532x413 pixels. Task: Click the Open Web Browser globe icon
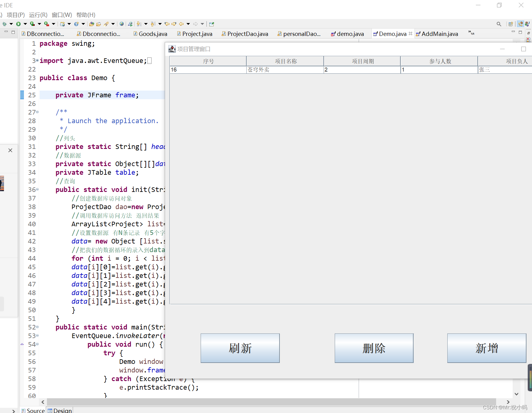click(121, 24)
